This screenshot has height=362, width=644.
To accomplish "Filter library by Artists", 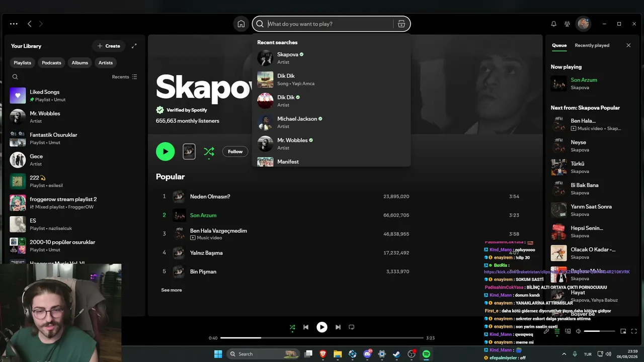I will coord(106,63).
